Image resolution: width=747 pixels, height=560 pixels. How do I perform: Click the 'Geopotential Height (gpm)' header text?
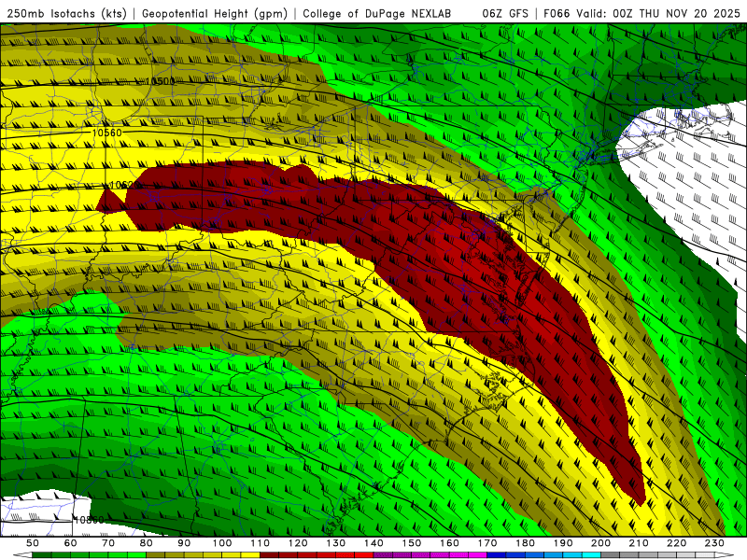[x=215, y=13]
